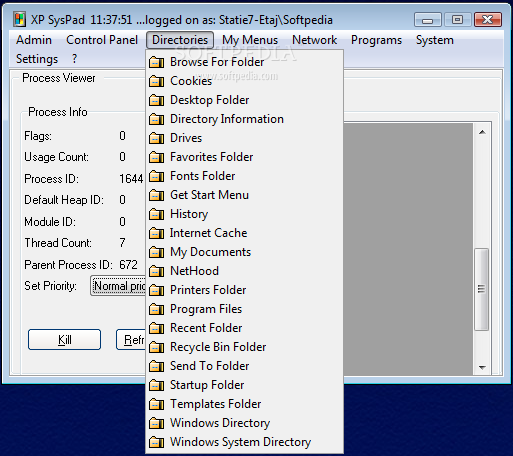
Task: Minimize the XP SysPad window
Action: pos(428,20)
